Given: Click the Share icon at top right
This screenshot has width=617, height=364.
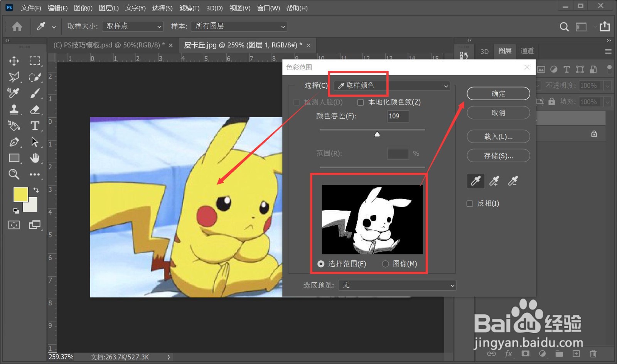Looking at the screenshot, I should click(605, 26).
